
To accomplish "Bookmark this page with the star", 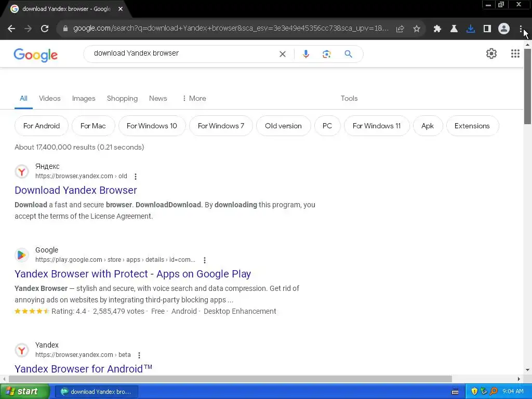I will pyautogui.click(x=417, y=29).
